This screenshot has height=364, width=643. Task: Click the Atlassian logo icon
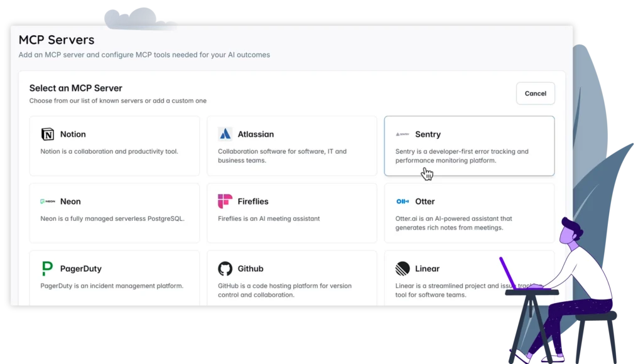click(x=225, y=134)
